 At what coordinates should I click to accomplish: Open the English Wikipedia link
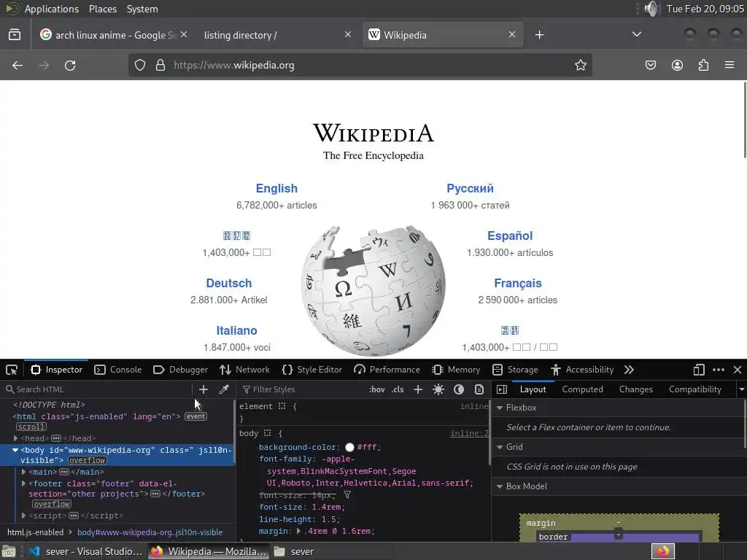(276, 189)
